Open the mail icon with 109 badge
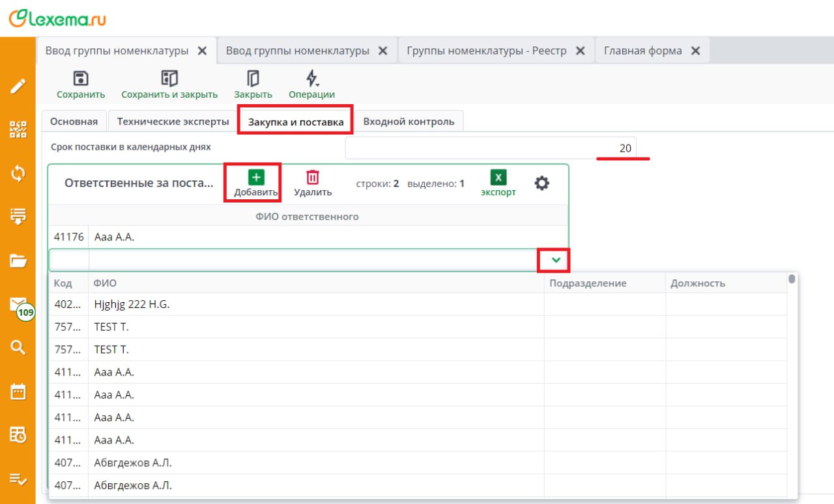The width and height of the screenshot is (834, 504). [x=18, y=305]
